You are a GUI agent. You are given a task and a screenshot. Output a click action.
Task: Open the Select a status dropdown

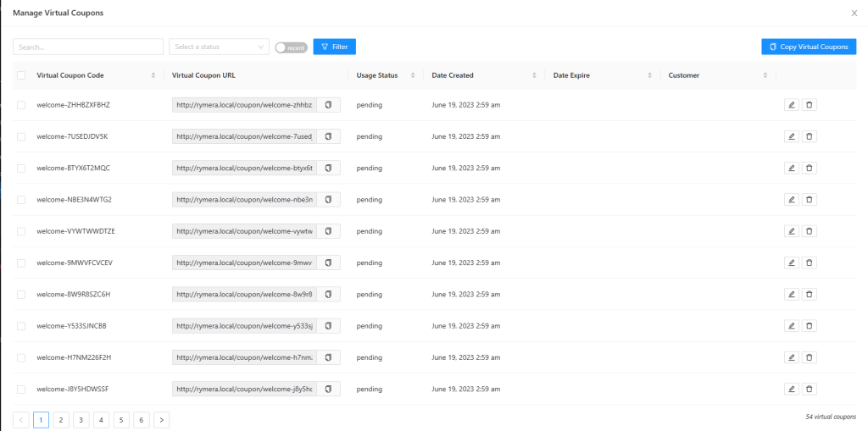(x=219, y=47)
